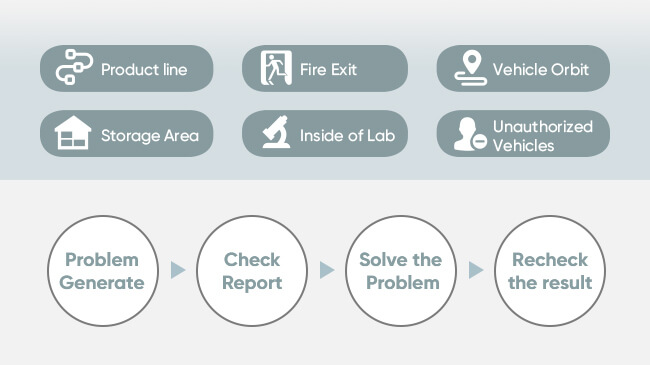Click the minus badge on Unauthorized icon

[480, 142]
